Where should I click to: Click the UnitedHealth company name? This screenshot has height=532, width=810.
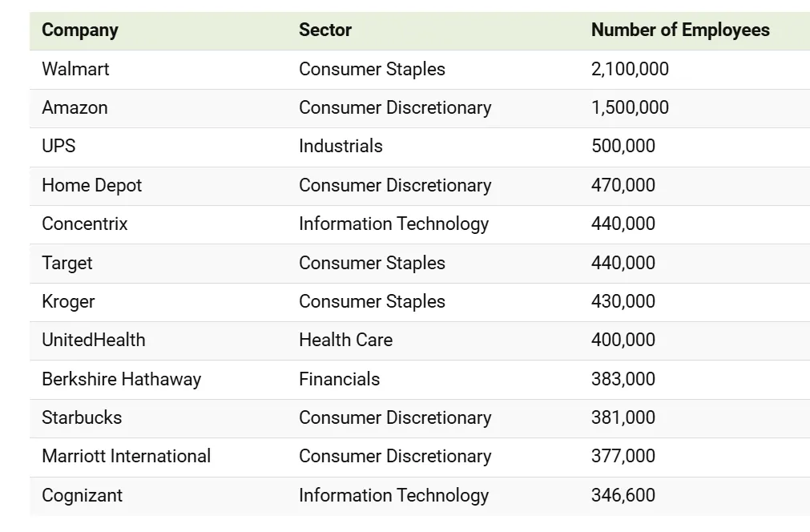(x=94, y=340)
